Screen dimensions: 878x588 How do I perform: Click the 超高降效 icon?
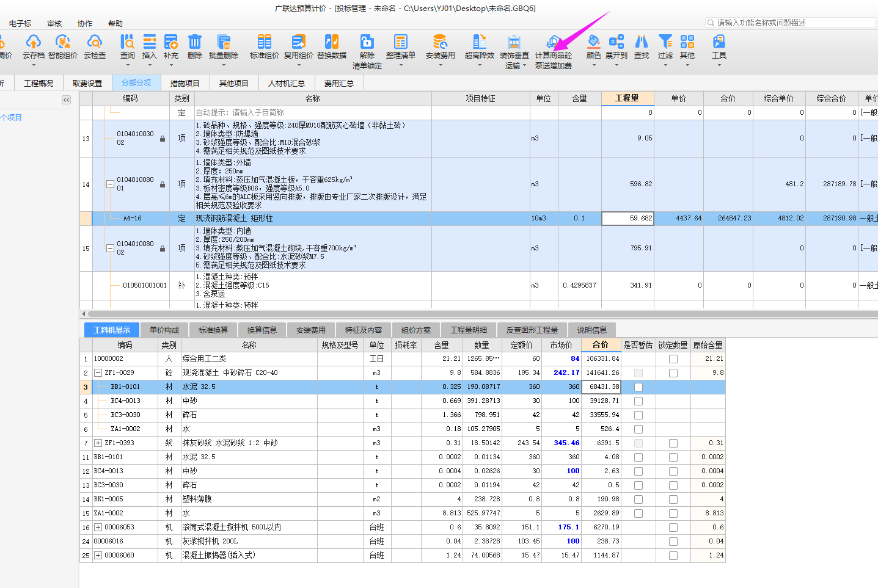480,42
